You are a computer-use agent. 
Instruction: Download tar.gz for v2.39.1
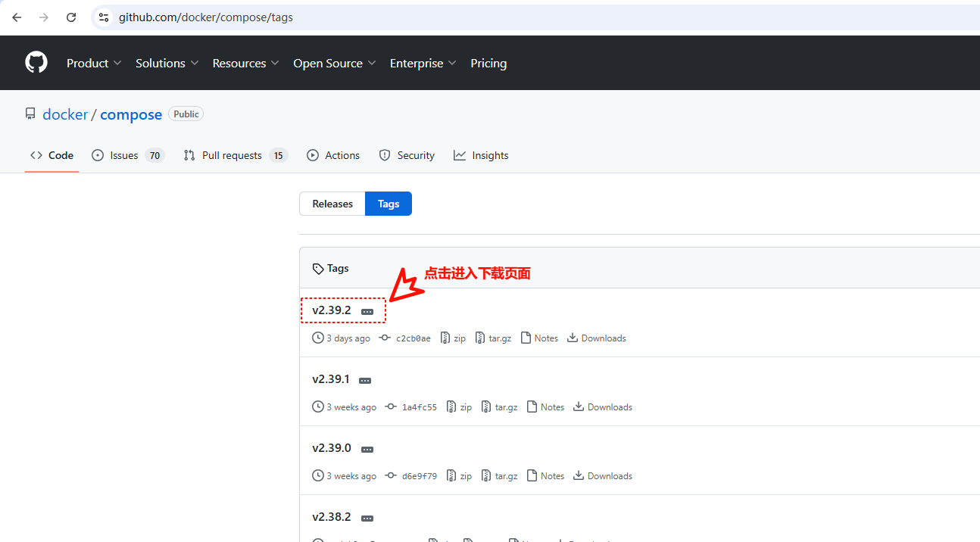pyautogui.click(x=499, y=407)
